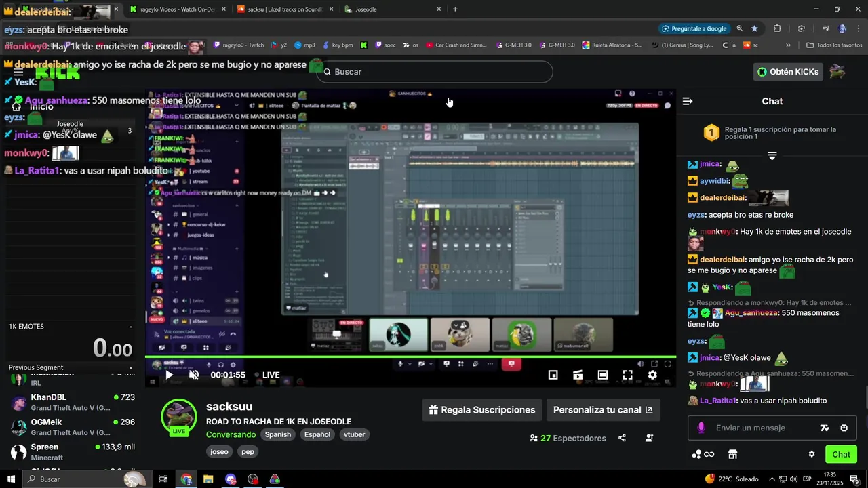Jump to LIVE in the player
The height and width of the screenshot is (488, 868).
tap(267, 375)
